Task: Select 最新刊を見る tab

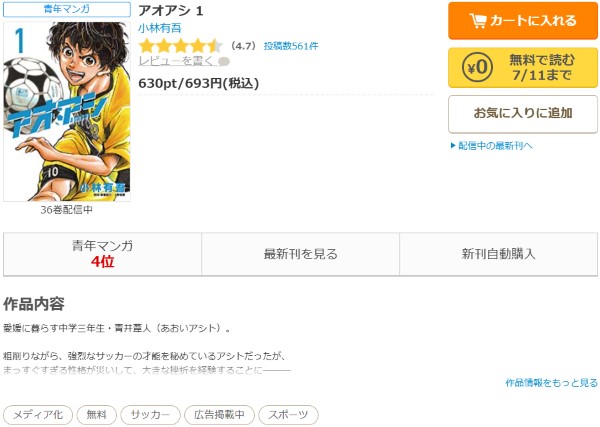Action: pos(300,254)
